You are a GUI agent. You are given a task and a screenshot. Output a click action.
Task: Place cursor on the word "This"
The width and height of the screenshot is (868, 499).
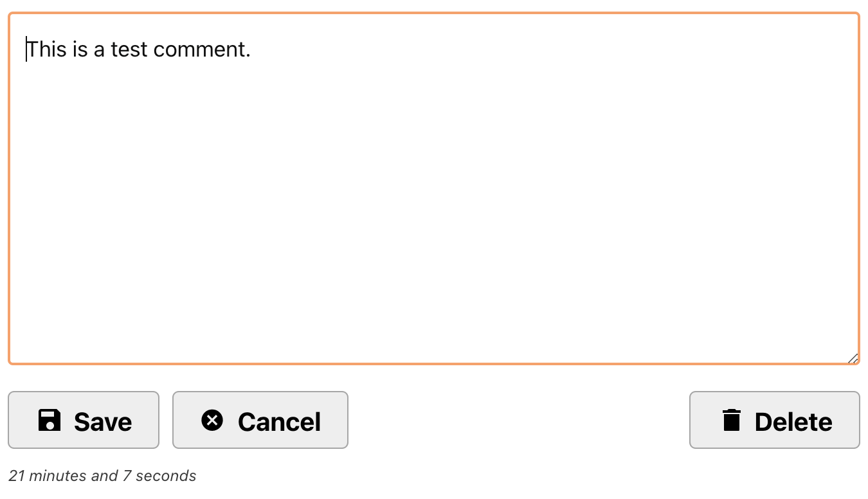(47, 50)
